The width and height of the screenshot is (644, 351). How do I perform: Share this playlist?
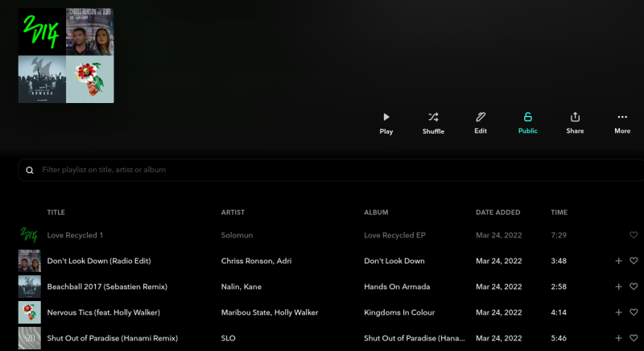pos(575,123)
